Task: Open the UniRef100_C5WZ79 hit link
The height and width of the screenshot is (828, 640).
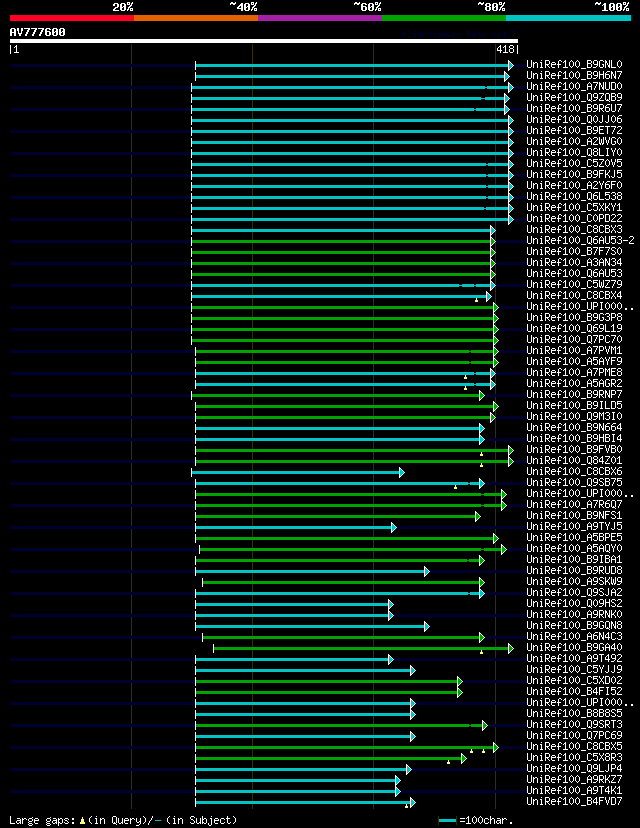Action: [574, 285]
